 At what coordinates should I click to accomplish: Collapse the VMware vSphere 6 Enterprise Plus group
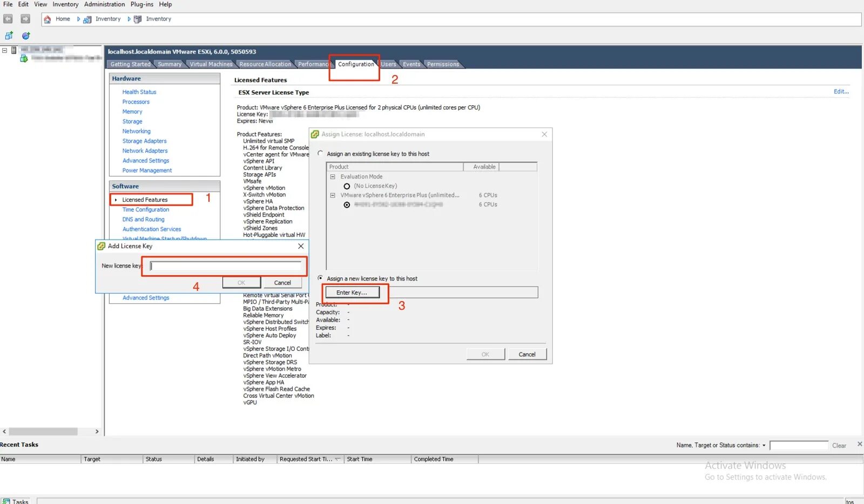[x=333, y=195]
